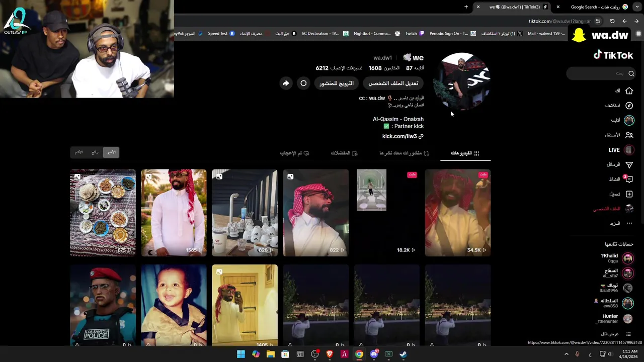
Task: Open the More three-dots menu in sidebar
Action: [x=629, y=224]
